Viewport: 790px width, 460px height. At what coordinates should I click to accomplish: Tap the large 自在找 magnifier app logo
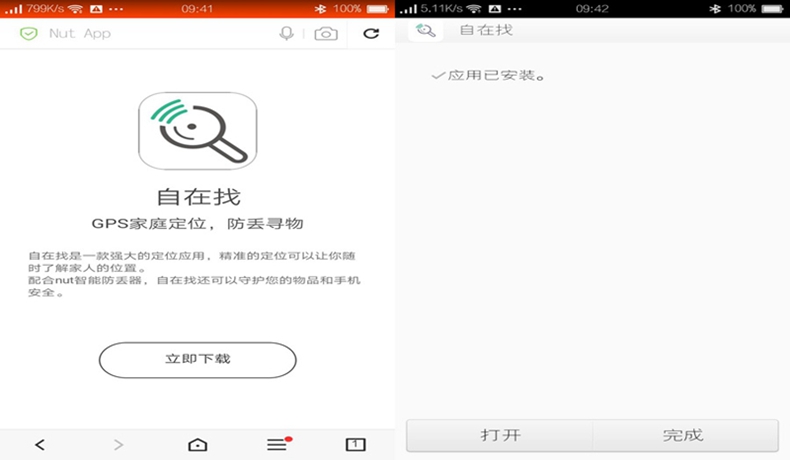[197, 131]
